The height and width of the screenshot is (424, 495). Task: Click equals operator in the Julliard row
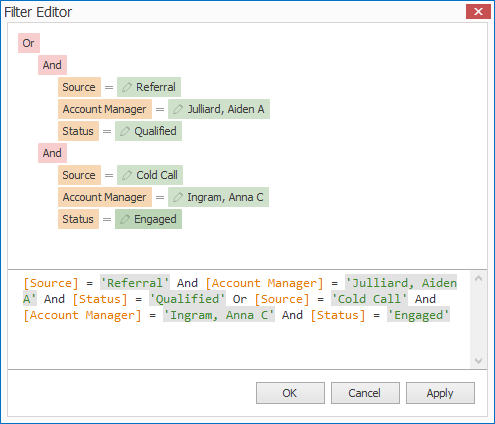[x=160, y=109]
